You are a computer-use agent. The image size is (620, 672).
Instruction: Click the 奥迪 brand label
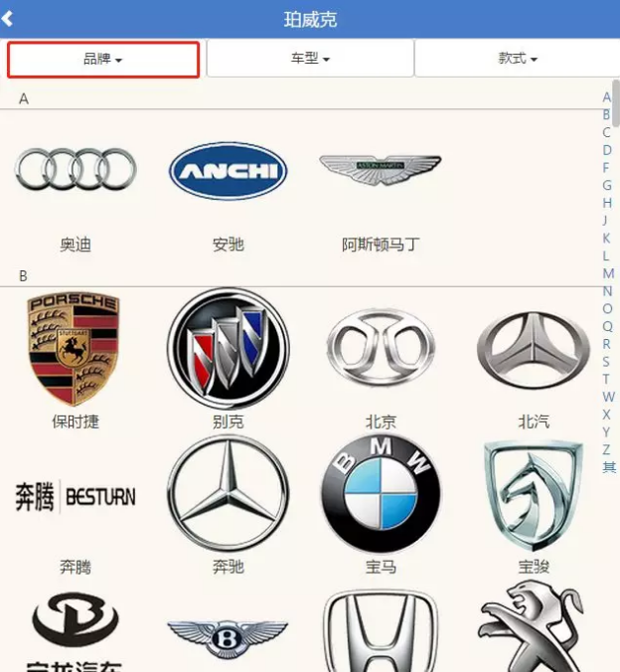click(x=76, y=245)
